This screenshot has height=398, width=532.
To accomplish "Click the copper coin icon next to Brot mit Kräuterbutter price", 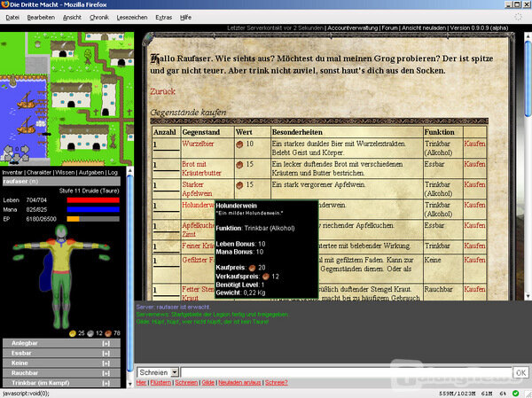I will pos(239,165).
